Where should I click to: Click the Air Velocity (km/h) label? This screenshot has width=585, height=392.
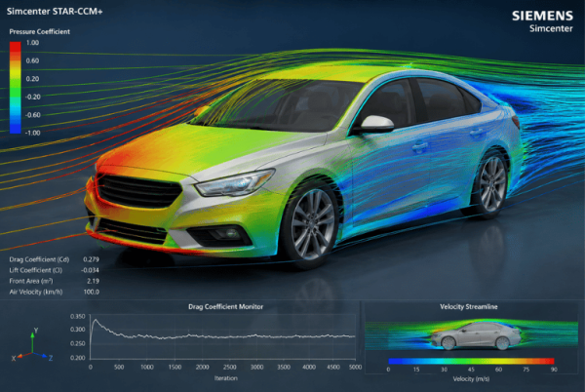[36, 292]
